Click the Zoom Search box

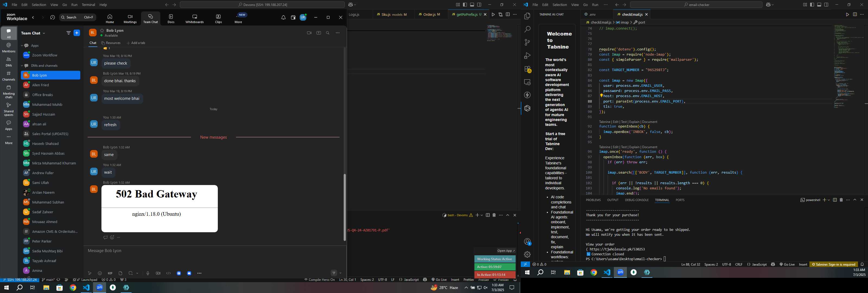78,18
